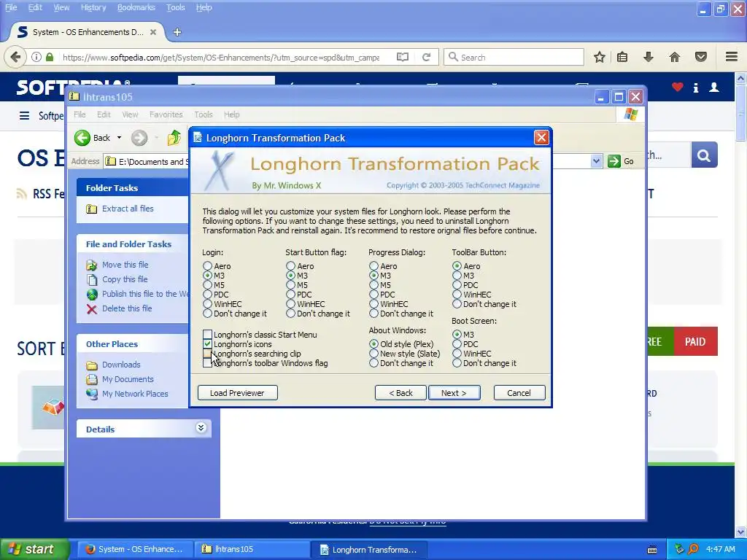This screenshot has height=560, width=747.
Task: Click < Back in Transformation Pack dialog
Action: click(400, 393)
